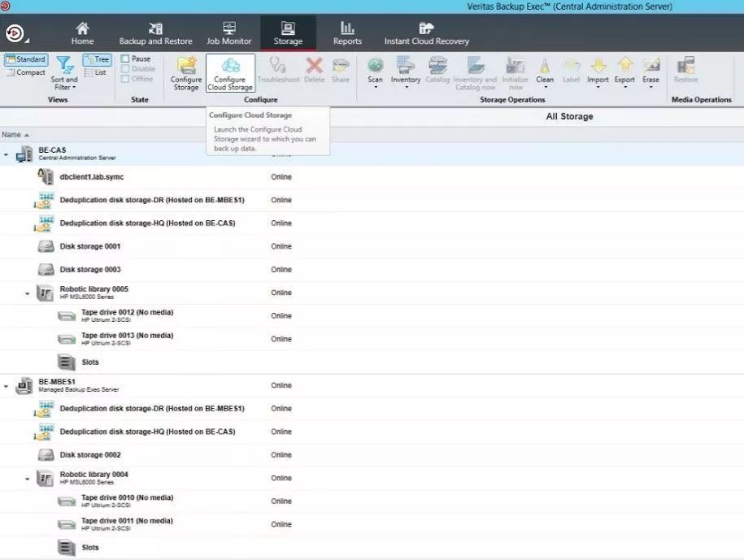Screen dimensions: 744x560
Task: Select Tape drive 0012 icon
Action: pyautogui.click(x=67, y=316)
